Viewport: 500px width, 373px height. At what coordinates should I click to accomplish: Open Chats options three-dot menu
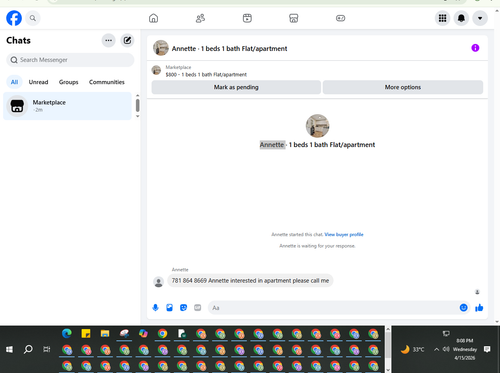(109, 40)
